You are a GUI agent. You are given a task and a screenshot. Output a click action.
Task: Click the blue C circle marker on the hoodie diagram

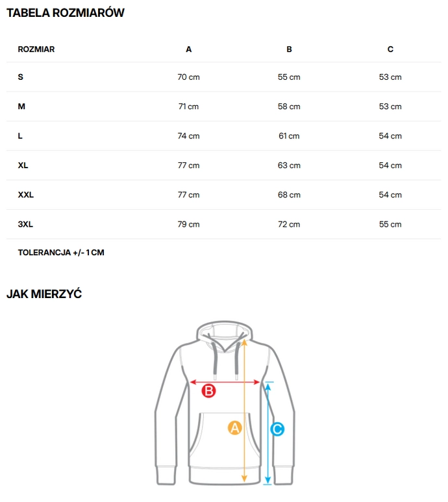coord(277,429)
